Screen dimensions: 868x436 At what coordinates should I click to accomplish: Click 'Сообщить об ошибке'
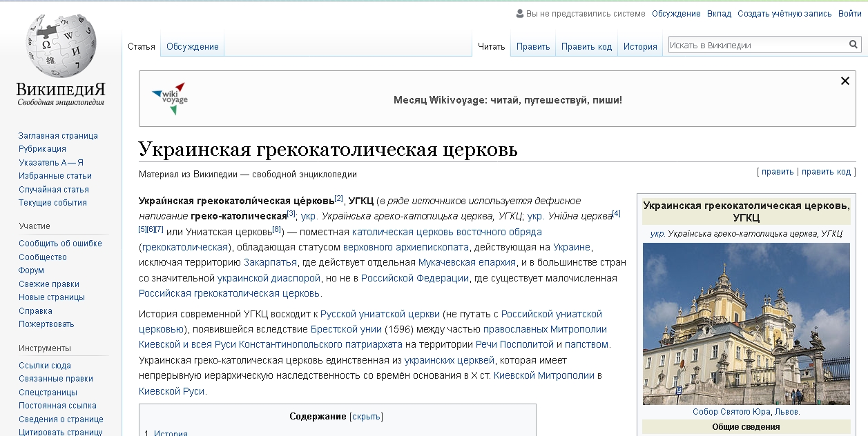coord(60,244)
